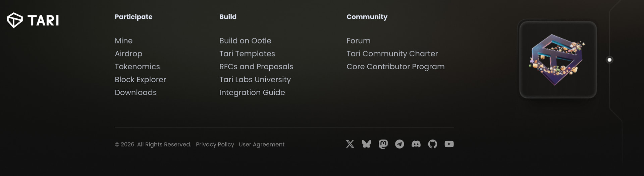Open the Block Explorer link

(x=140, y=80)
